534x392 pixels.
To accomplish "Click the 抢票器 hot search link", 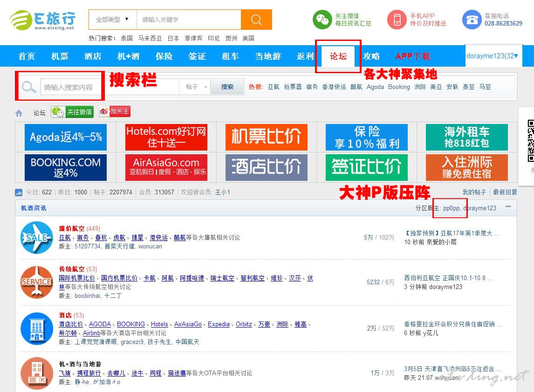I will (293, 87).
